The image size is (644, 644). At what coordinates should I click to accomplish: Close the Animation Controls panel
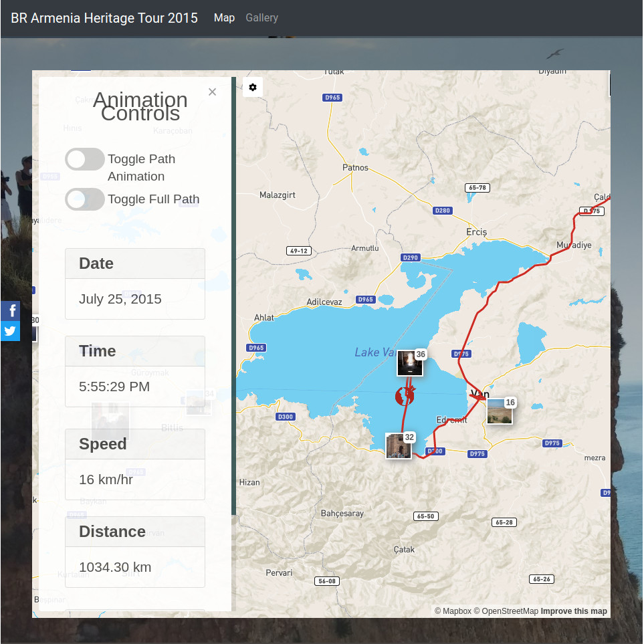(212, 92)
